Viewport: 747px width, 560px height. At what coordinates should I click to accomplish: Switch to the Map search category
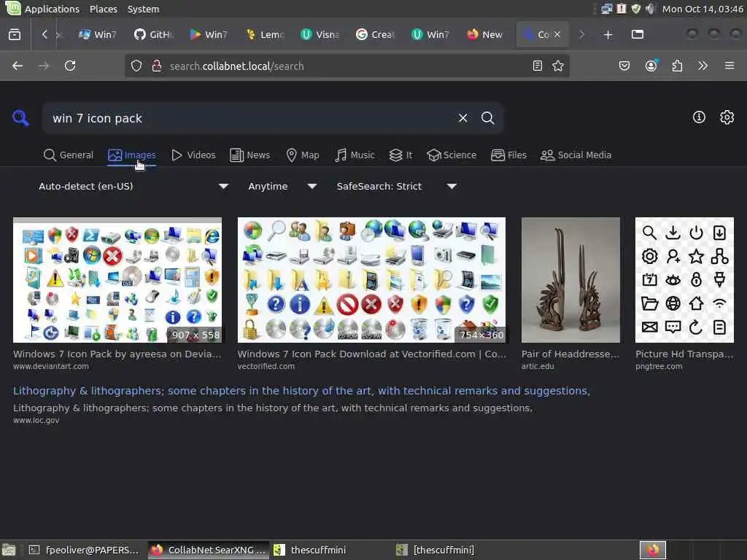pyautogui.click(x=303, y=155)
